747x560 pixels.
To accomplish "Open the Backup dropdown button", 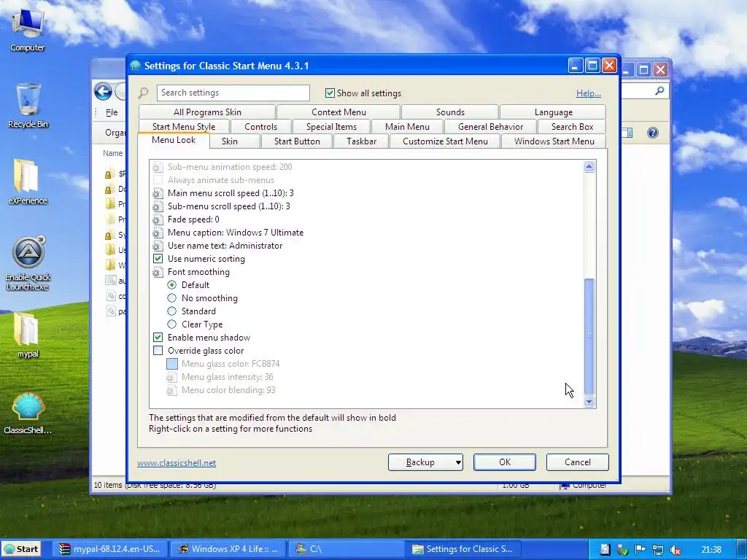I will tap(425, 462).
